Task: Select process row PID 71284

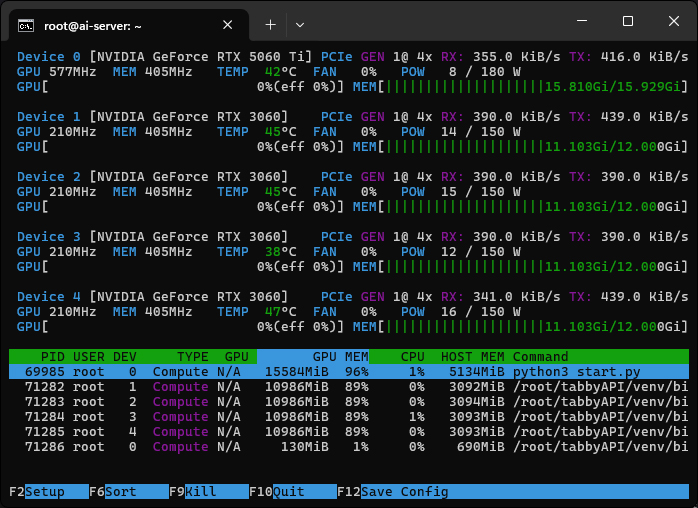Action: (349, 417)
